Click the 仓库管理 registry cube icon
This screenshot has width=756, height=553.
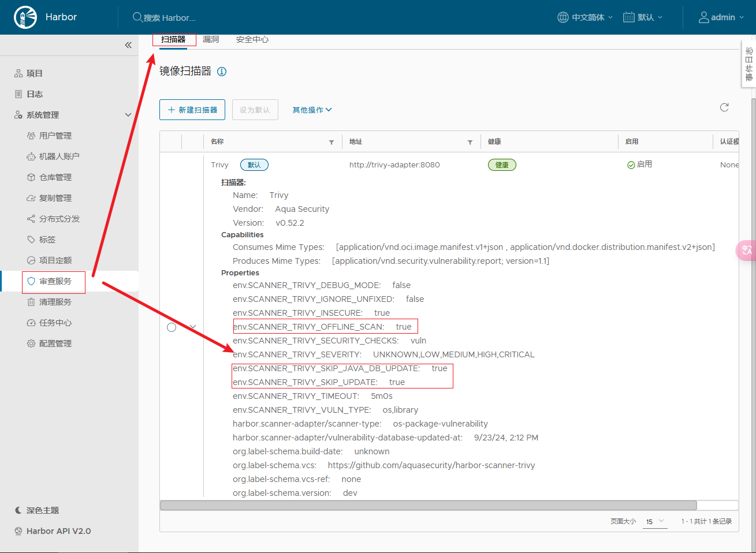coord(31,177)
